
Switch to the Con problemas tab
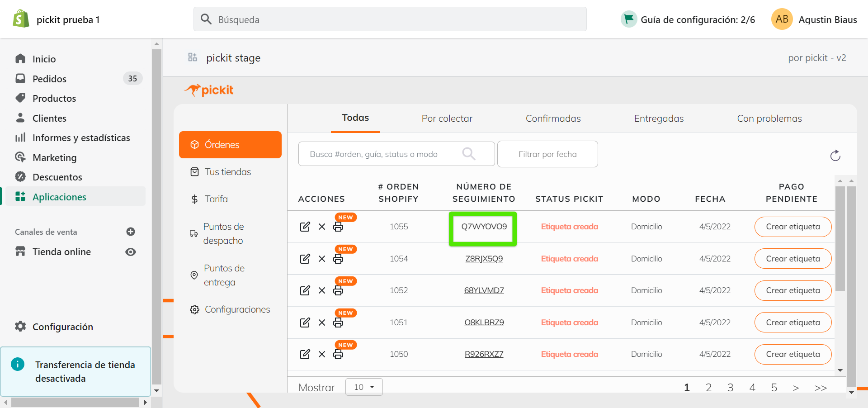pyautogui.click(x=769, y=119)
